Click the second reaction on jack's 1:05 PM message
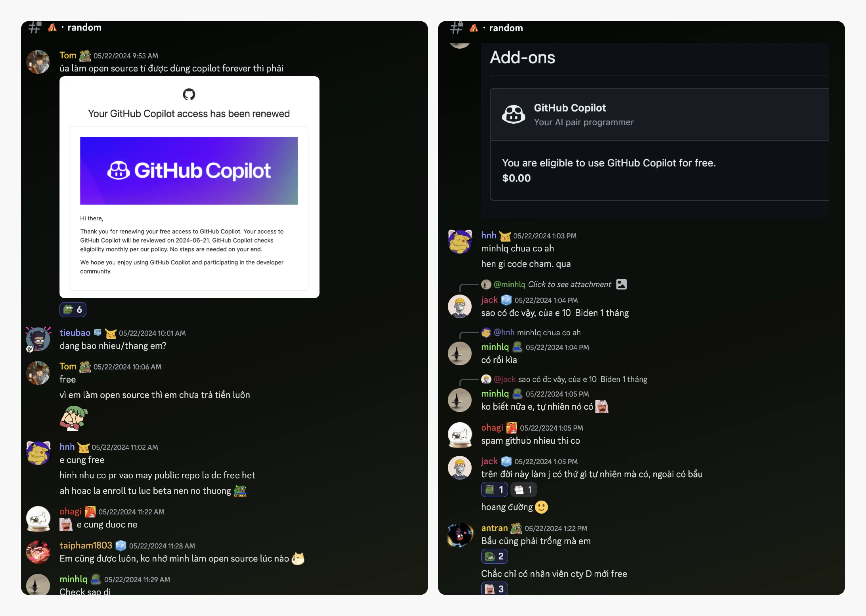This screenshot has width=866, height=616. click(523, 489)
